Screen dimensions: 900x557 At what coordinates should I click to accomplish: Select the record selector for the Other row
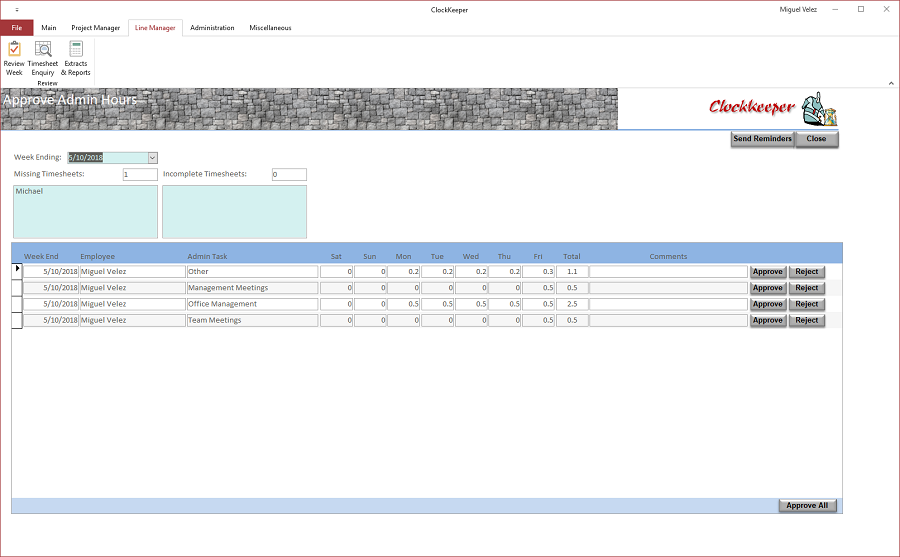(x=17, y=271)
